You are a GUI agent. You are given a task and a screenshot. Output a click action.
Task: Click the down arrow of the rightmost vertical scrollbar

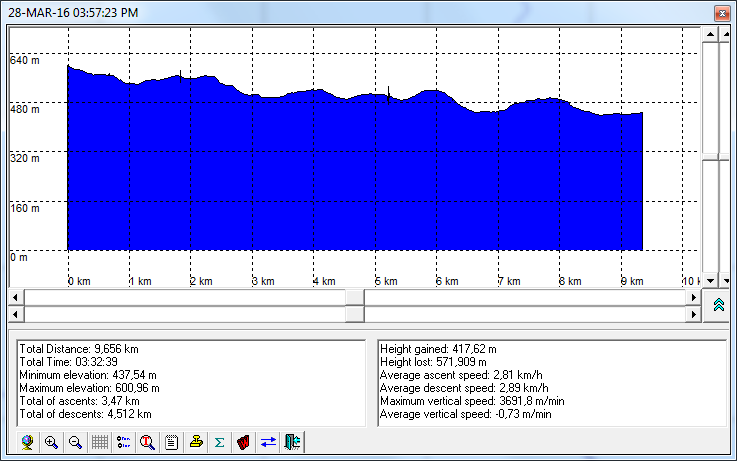coord(727,281)
